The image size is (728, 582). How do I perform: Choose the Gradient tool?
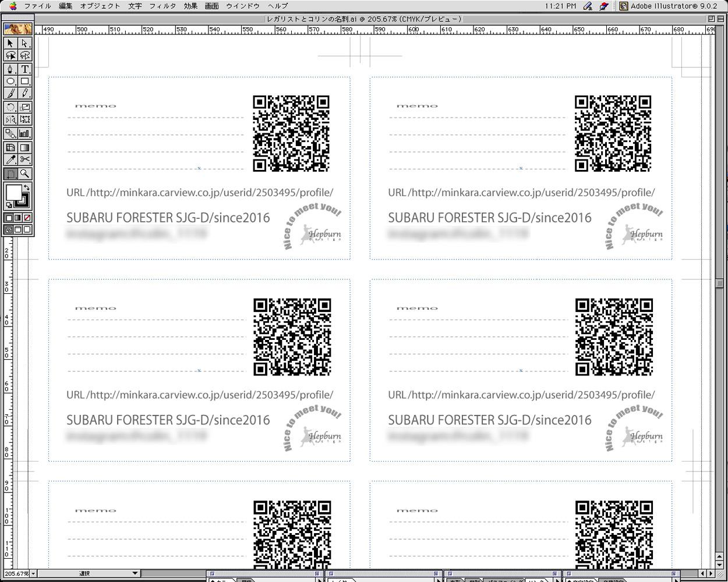(x=25, y=147)
